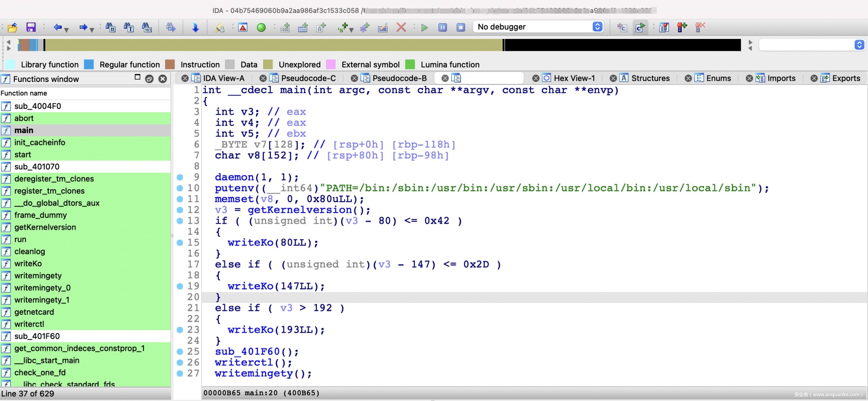Click the add breakpoint icon
This screenshot has width=868, height=401.
point(682,27)
